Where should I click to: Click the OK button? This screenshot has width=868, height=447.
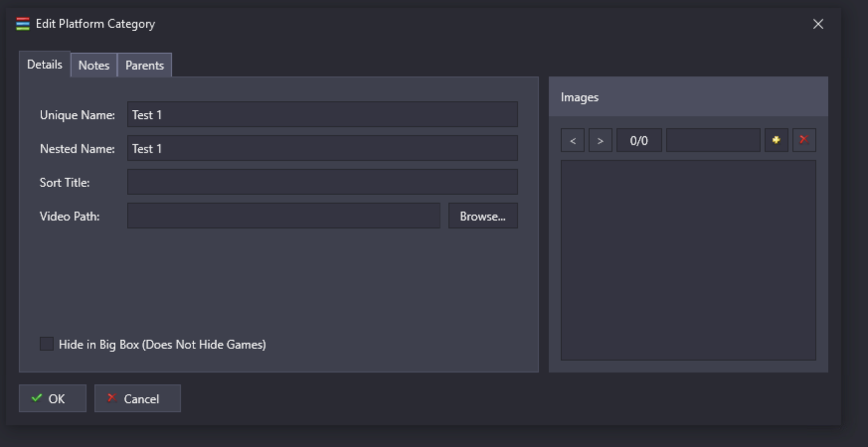(x=53, y=398)
